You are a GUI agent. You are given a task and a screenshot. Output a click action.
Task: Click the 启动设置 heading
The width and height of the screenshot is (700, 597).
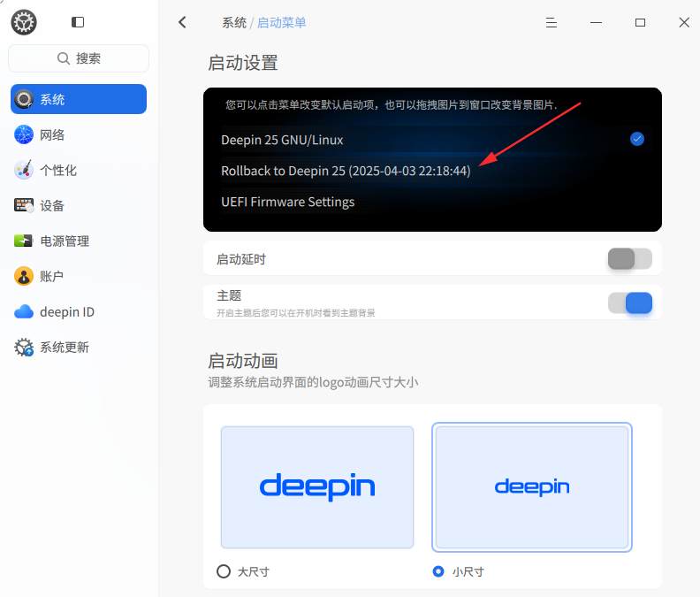[x=243, y=63]
